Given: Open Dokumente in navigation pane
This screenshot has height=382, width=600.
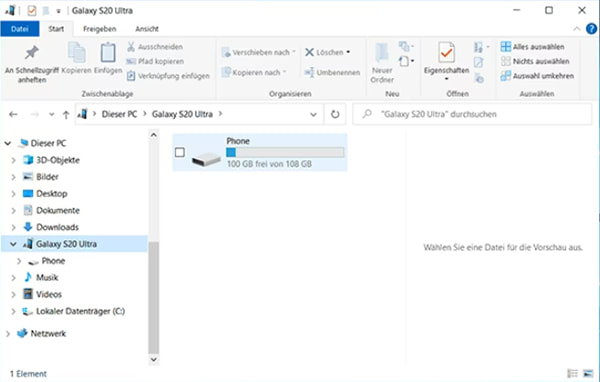Looking at the screenshot, I should click(x=58, y=211).
